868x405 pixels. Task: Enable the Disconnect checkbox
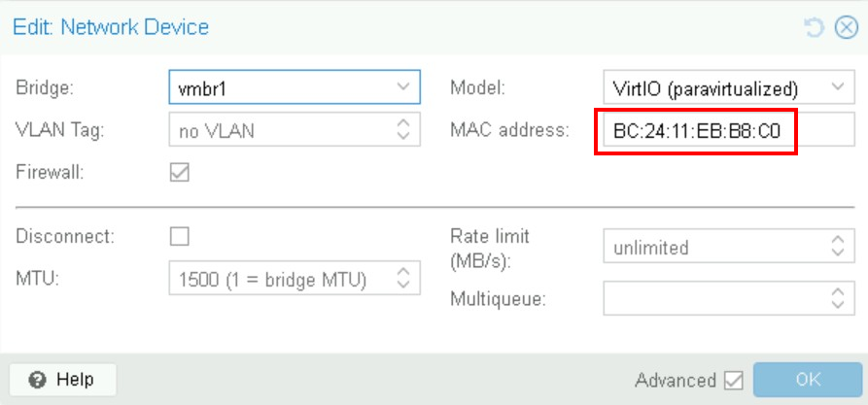pyautogui.click(x=180, y=236)
